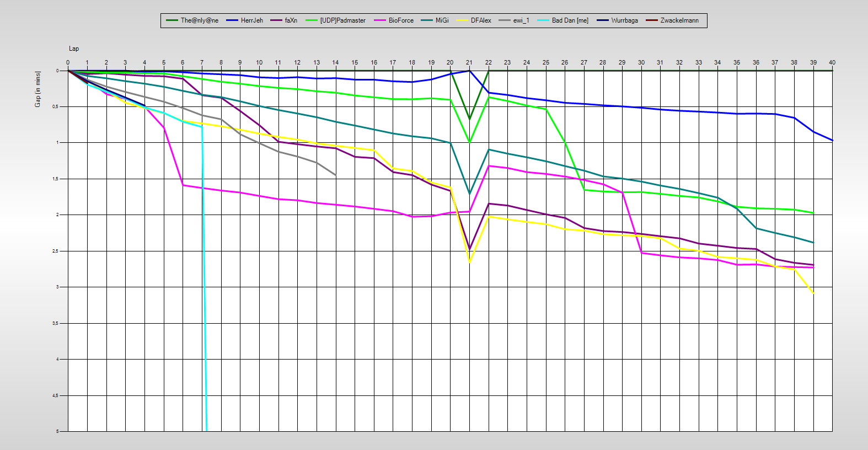Click lap number 35 on the top axis
Viewport: 868px width, 450px height.
737,62
